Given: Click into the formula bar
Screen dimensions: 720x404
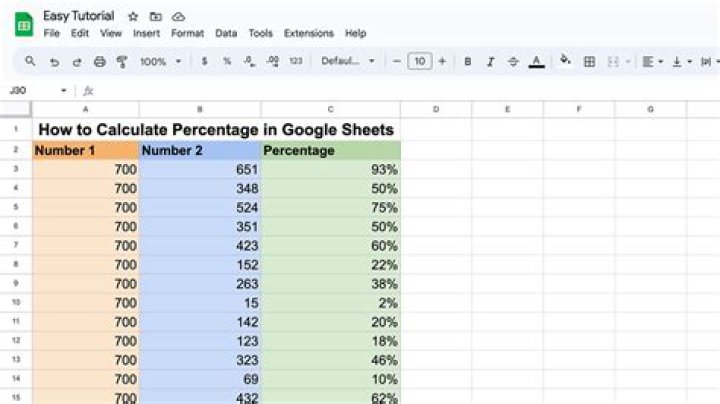Looking at the screenshot, I should click(x=404, y=90).
